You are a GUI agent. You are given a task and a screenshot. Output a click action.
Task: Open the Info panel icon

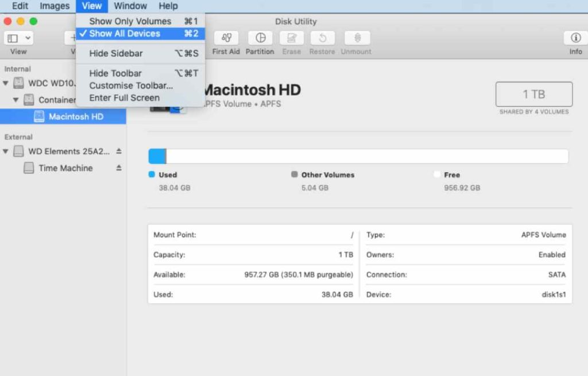tap(575, 38)
